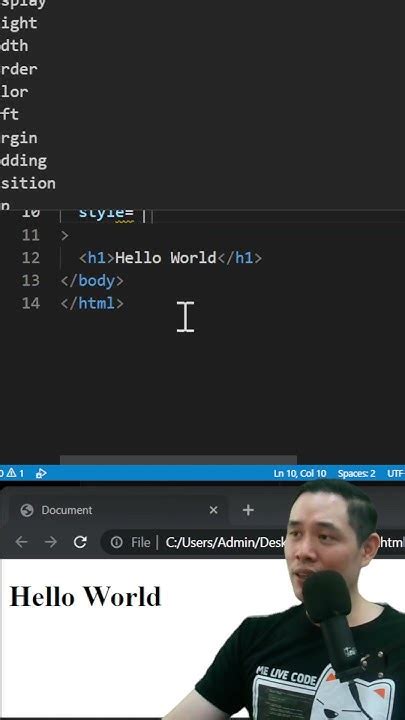This screenshot has height=720, width=405.
Task: Click the closing html tag line
Action: tap(92, 304)
